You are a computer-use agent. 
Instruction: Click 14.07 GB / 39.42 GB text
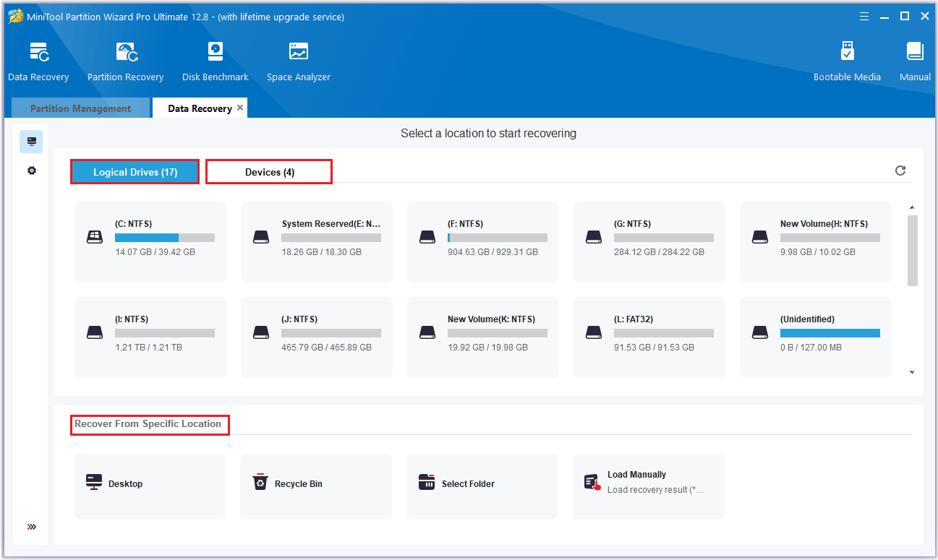pos(155,252)
